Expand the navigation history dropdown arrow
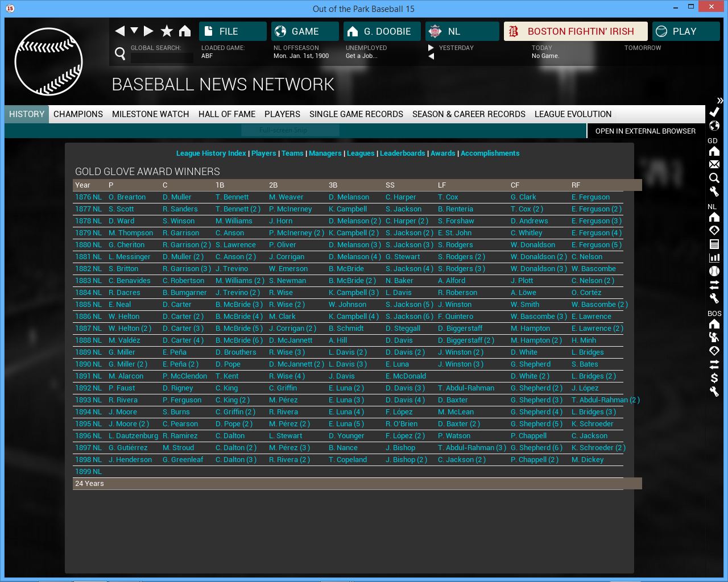Screen dimensions: 728x582 [x=134, y=31]
